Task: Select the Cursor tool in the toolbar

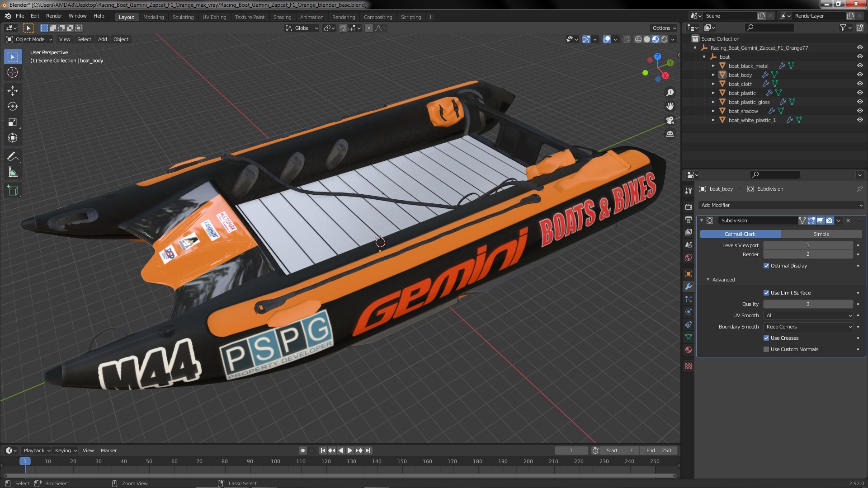Action: [13, 72]
